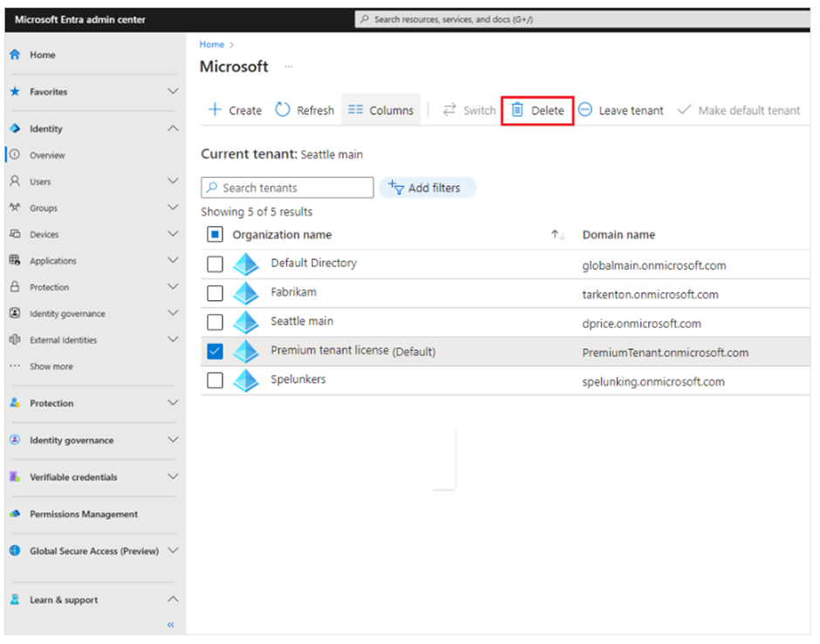820x644 pixels.
Task: Check the Spelunkers row checkbox
Action: [x=215, y=380]
